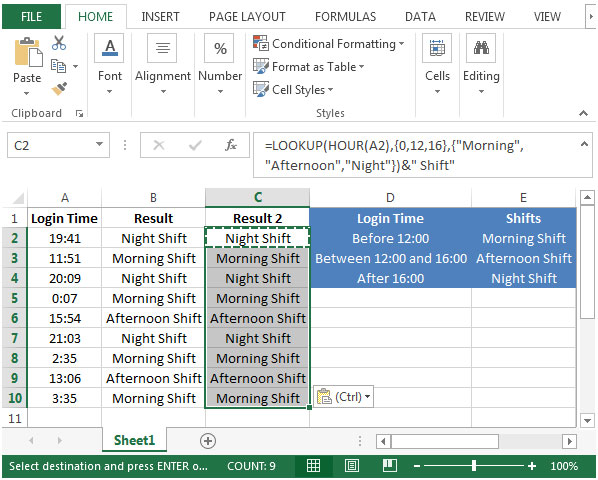Open the Cells group button
The image size is (598, 480).
[x=437, y=48]
